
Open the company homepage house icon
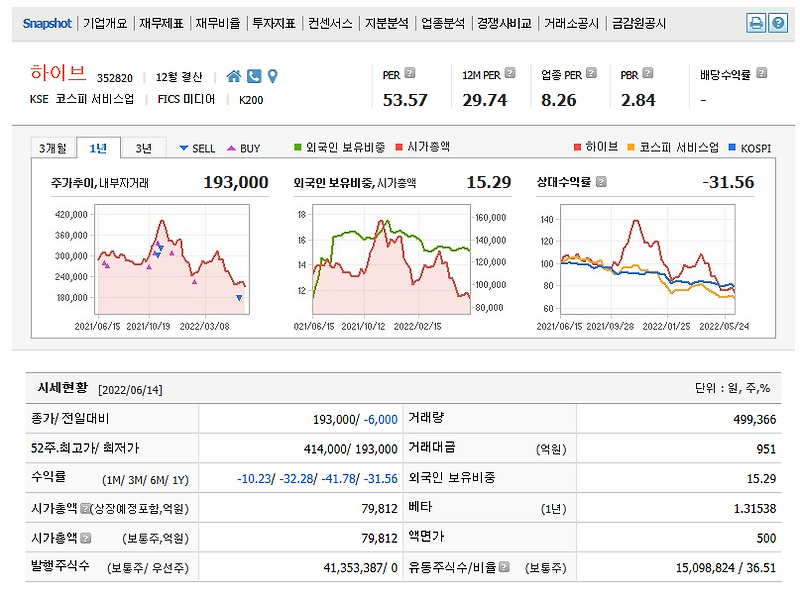tap(234, 76)
